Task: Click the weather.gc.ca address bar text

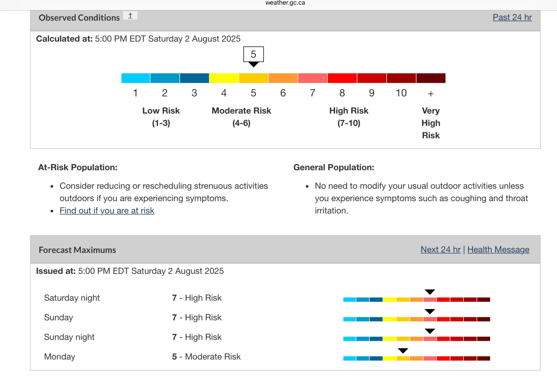Action: point(285,3)
